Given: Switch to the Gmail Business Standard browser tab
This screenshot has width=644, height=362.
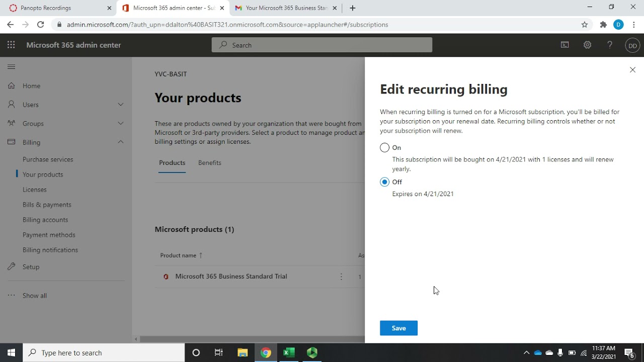Looking at the screenshot, I should point(285,8).
